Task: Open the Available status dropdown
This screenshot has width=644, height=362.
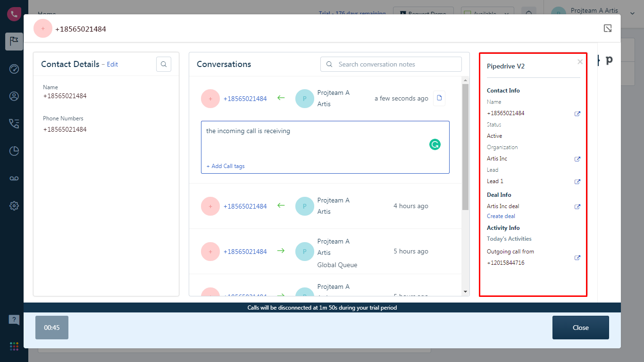Action: pyautogui.click(x=488, y=14)
